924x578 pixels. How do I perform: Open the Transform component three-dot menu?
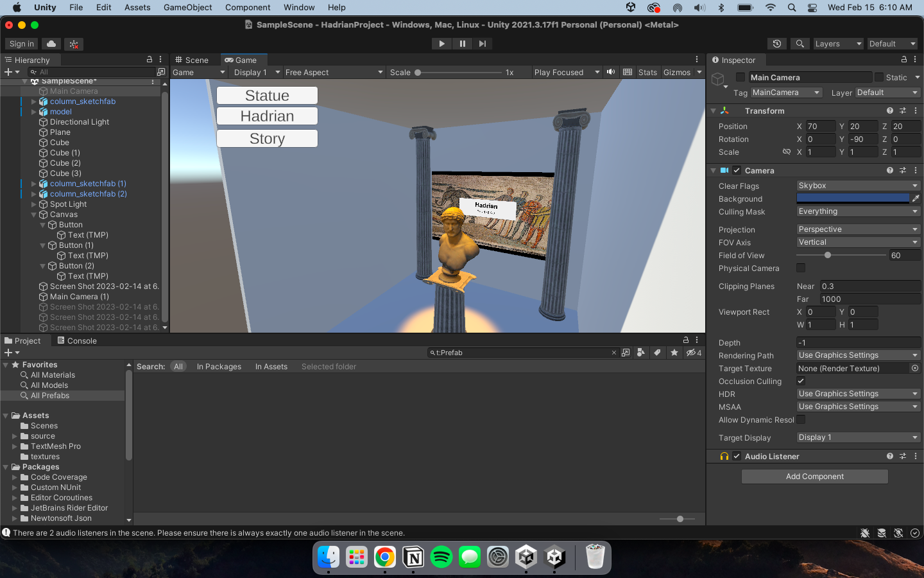[916, 110]
